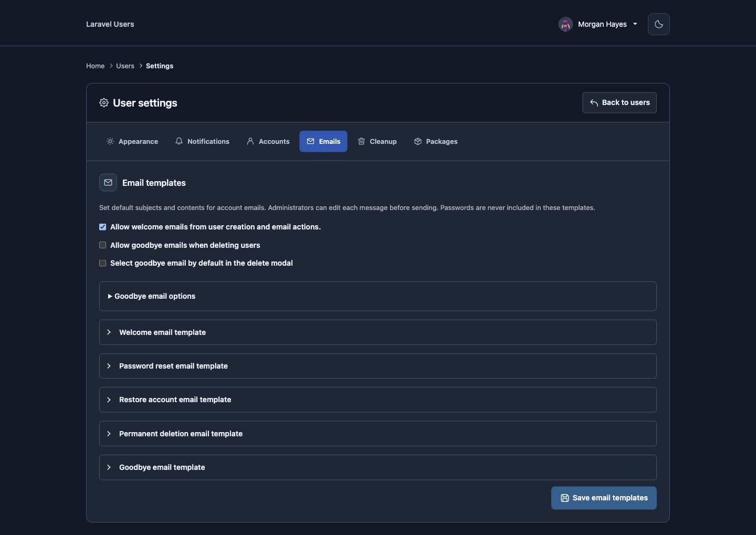756x535 pixels.
Task: Click the person icon in Accounts tab
Action: click(x=250, y=141)
